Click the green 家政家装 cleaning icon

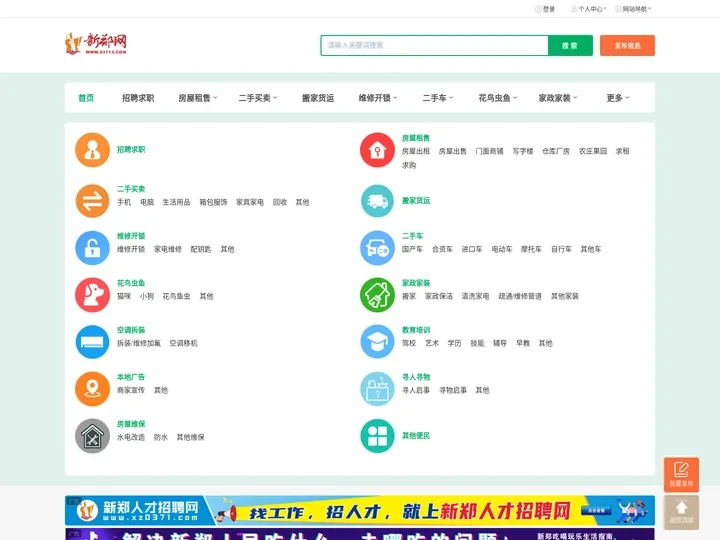click(x=377, y=295)
